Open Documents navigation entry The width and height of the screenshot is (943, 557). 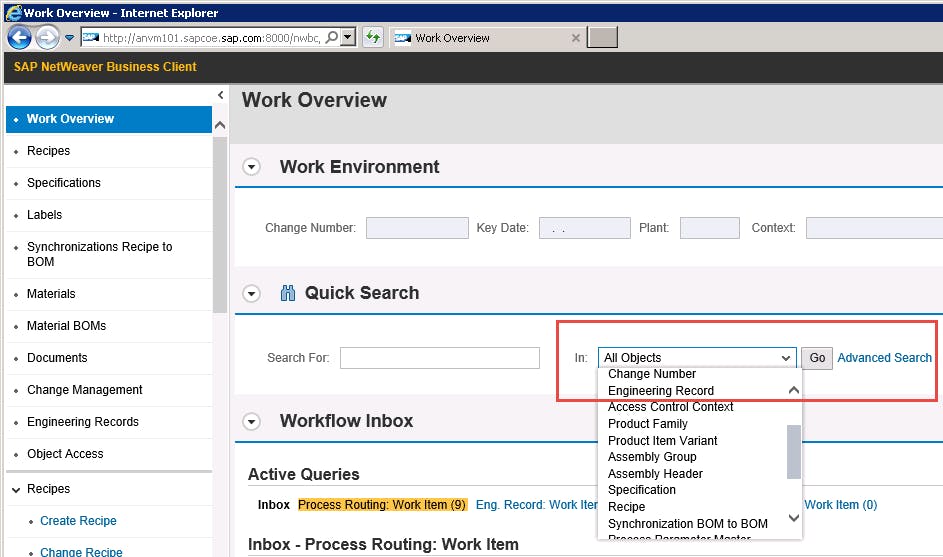pyautogui.click(x=109, y=358)
